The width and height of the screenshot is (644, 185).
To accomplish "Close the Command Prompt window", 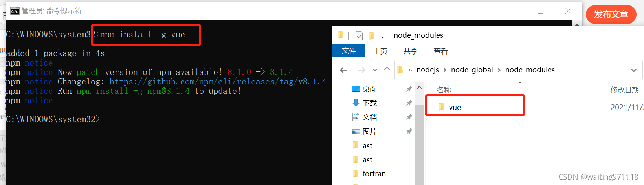I will coord(568,11).
